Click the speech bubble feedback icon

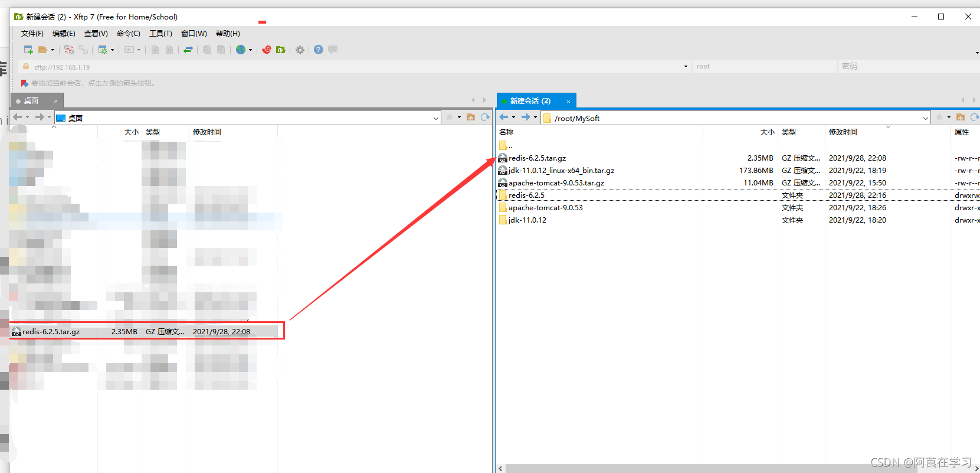(333, 50)
